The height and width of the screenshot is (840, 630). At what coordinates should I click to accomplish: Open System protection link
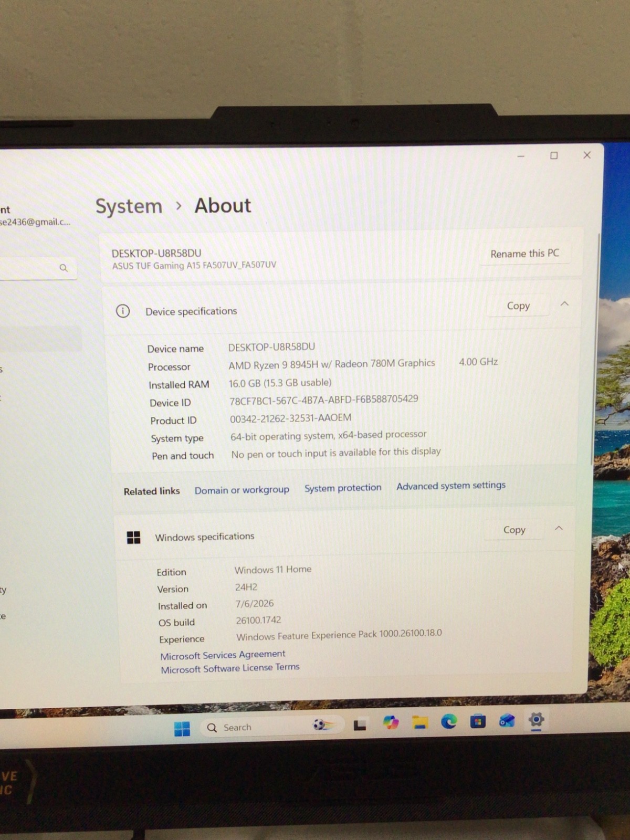(x=343, y=488)
